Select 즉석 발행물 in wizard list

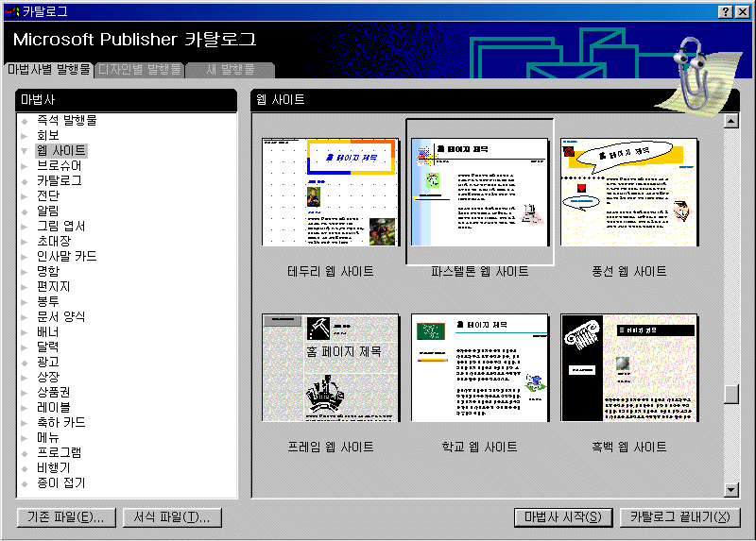click(67, 121)
